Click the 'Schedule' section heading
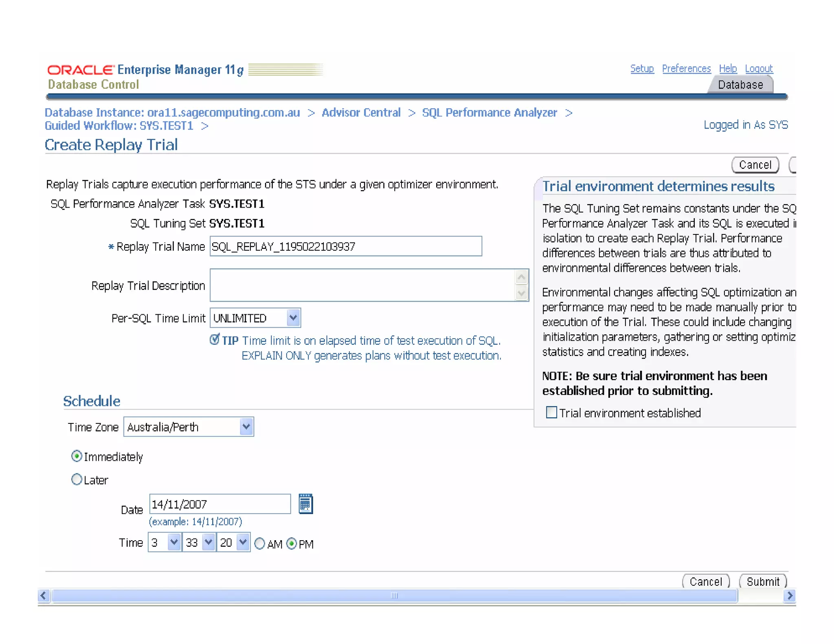Image resolution: width=834 pixels, height=644 pixels. click(92, 401)
